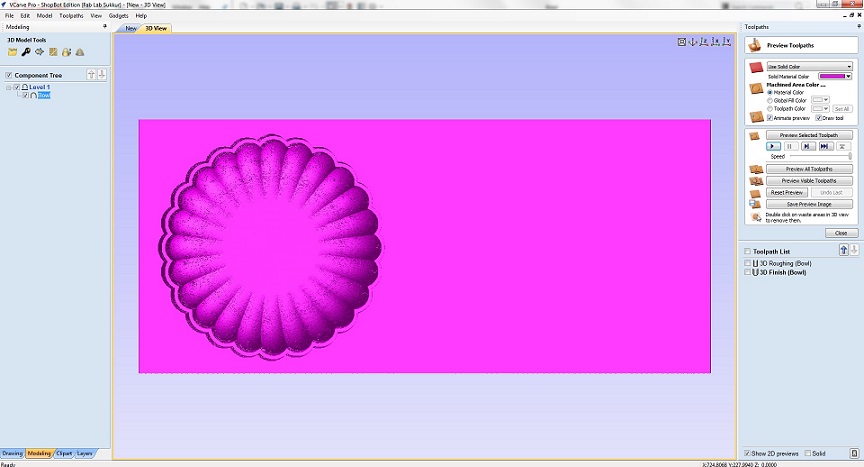864x467 pixels.
Task: Toggle the Animate preview checkbox
Action: point(770,118)
